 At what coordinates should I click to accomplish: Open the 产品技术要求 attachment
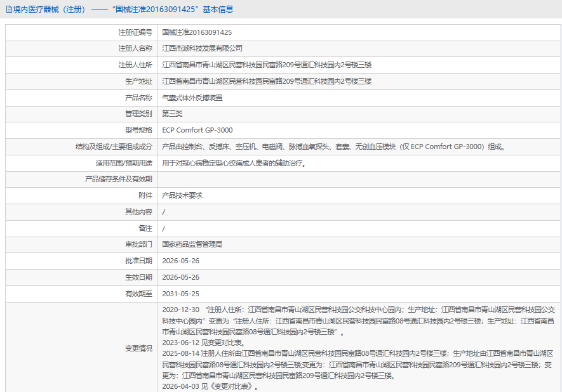tap(182, 195)
